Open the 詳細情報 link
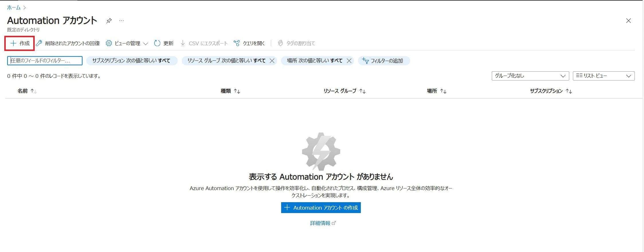 tap(323, 223)
